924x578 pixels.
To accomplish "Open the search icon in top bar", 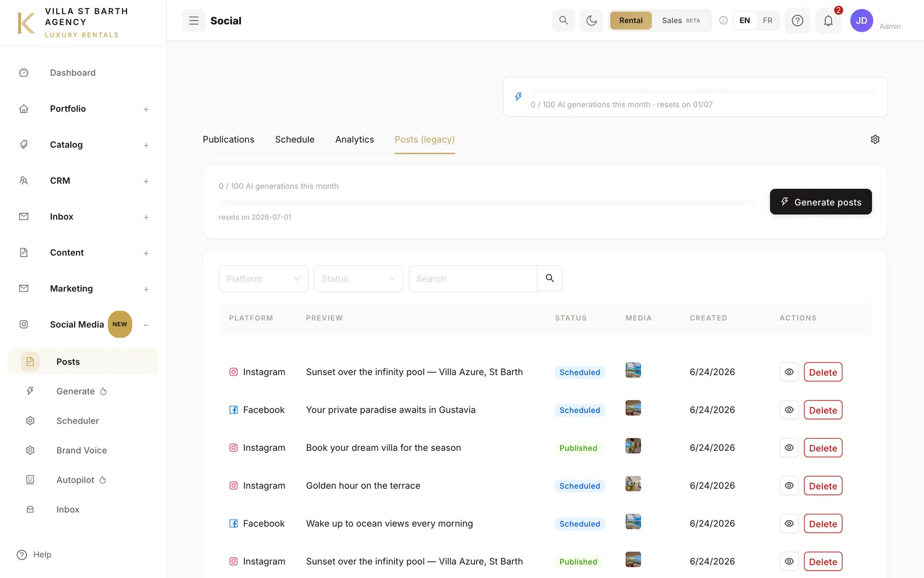I will tap(564, 20).
